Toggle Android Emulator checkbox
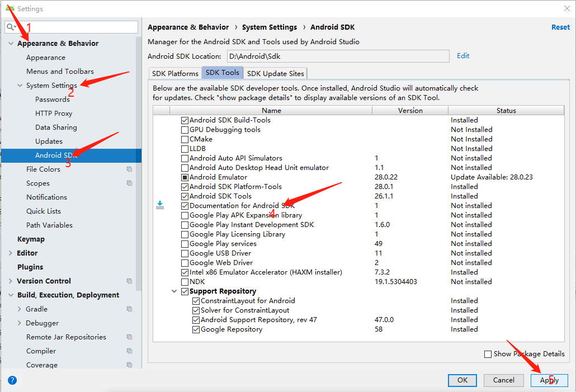Screen dimensions: 576x392 [x=185, y=177]
